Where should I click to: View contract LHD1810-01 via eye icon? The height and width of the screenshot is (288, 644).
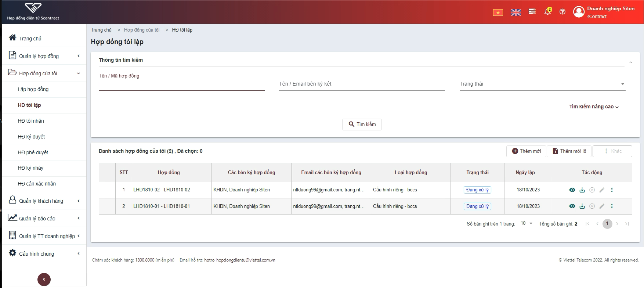click(x=572, y=206)
